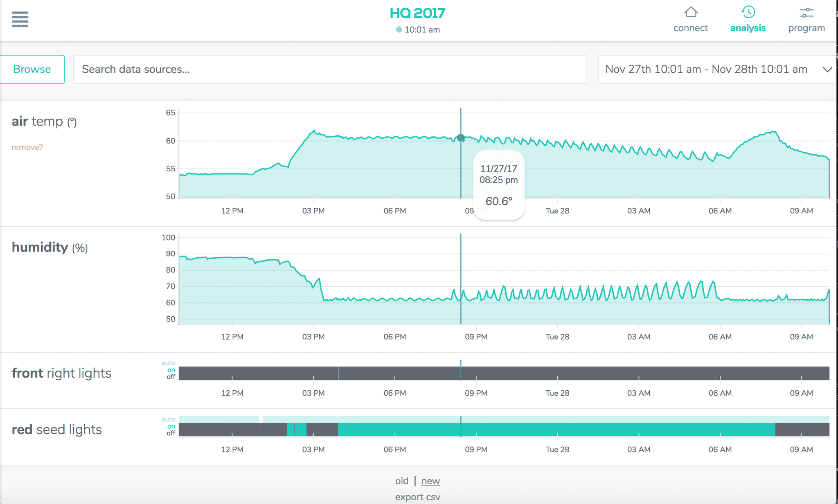The width and height of the screenshot is (838, 504).
Task: Open the hamburger menu icon
Action: point(20,19)
